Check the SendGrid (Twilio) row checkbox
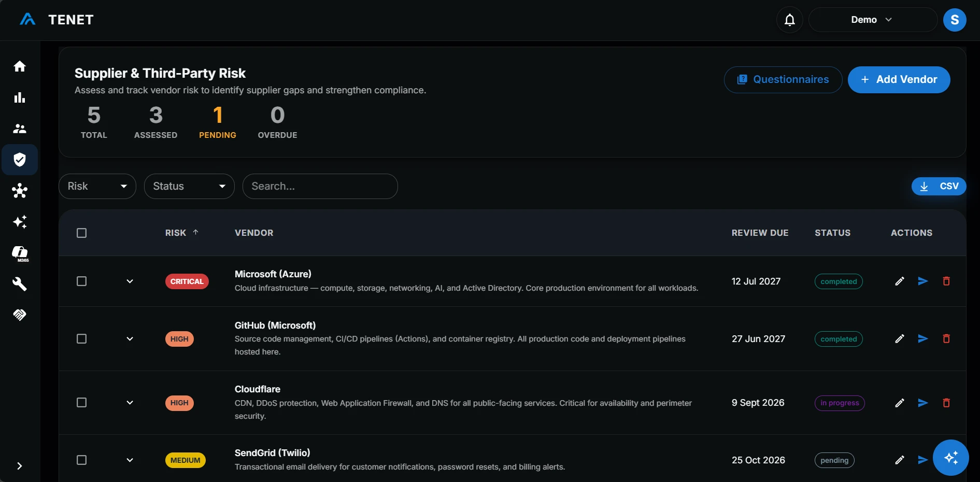This screenshot has width=980, height=482. point(81,460)
